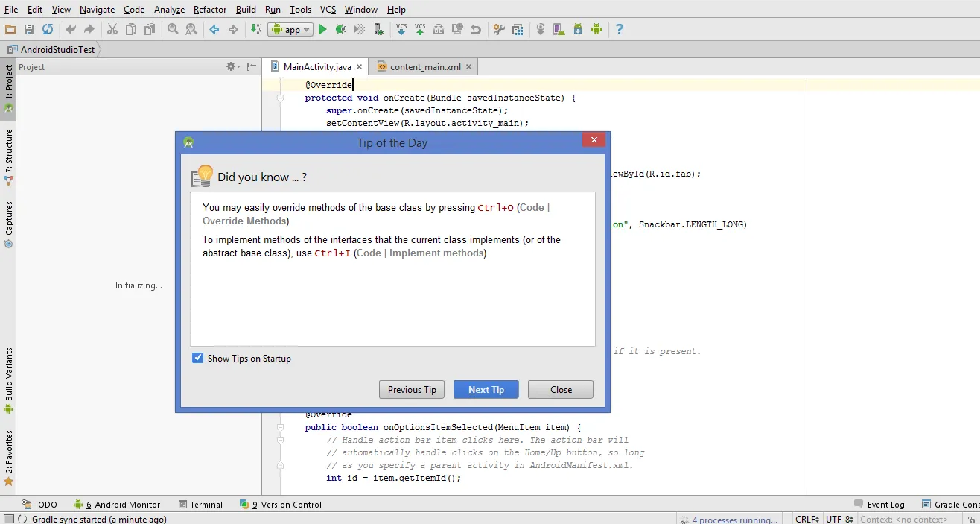
Task: Toggle Show Tips on Startup checkbox
Action: 197,358
